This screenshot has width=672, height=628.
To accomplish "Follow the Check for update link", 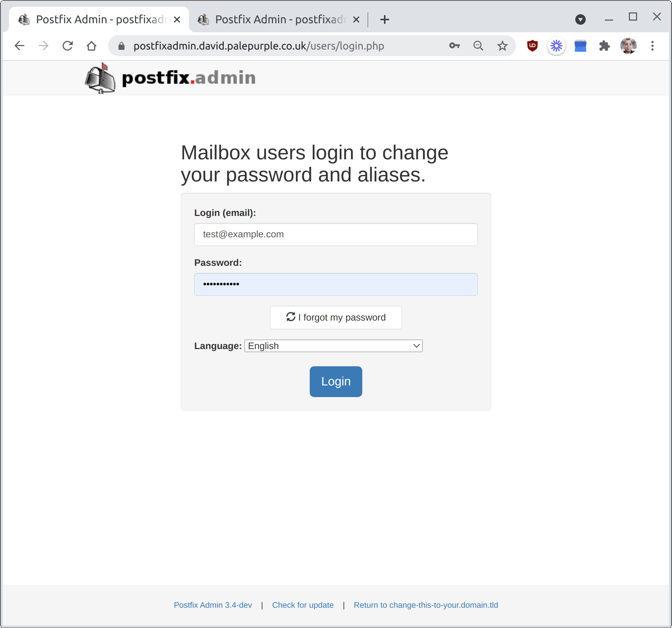I will [303, 605].
